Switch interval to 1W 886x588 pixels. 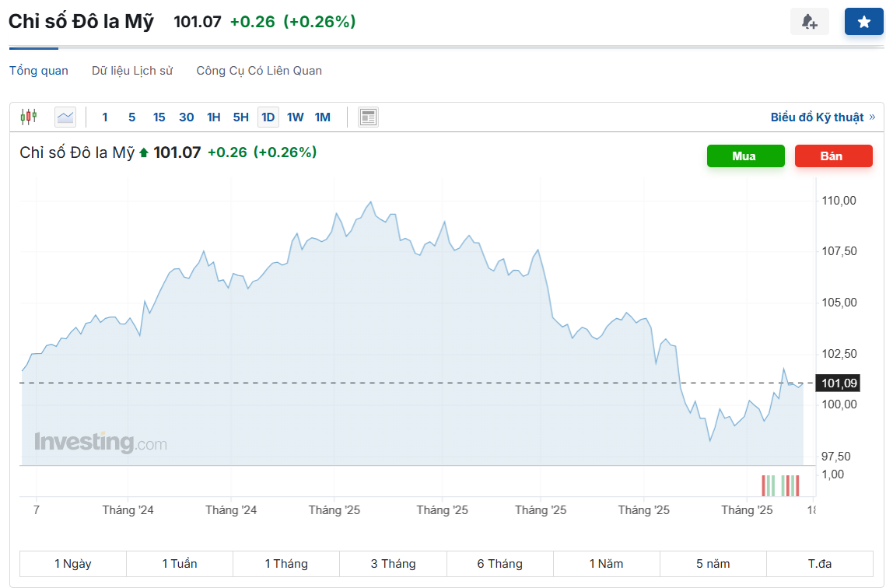[295, 117]
